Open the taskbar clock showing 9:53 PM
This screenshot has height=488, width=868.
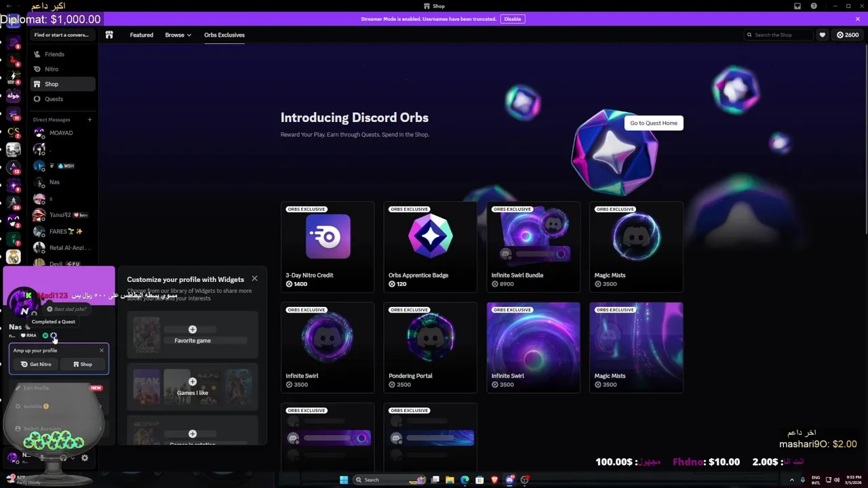pyautogui.click(x=854, y=480)
